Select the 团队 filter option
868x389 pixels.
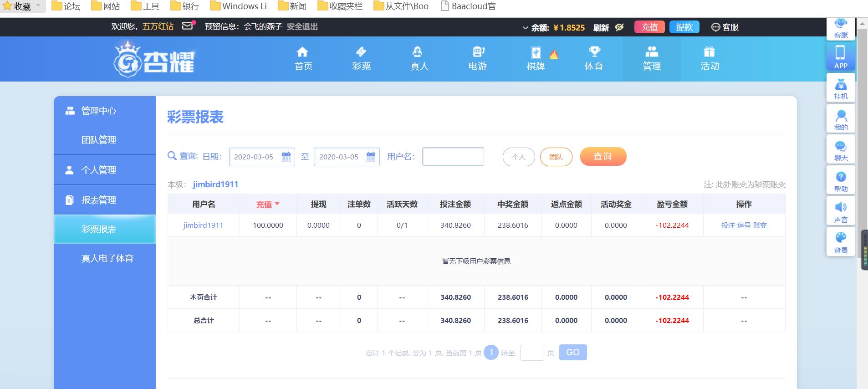tap(556, 157)
